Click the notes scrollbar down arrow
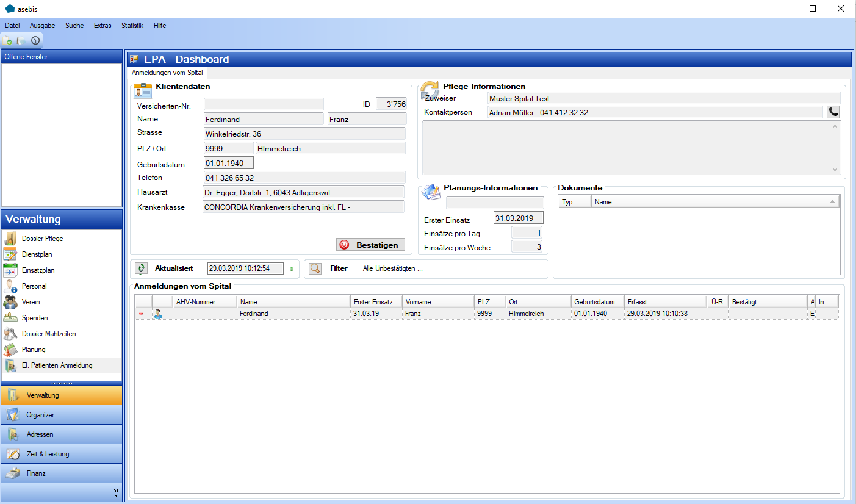This screenshot has width=856, height=504. (835, 170)
